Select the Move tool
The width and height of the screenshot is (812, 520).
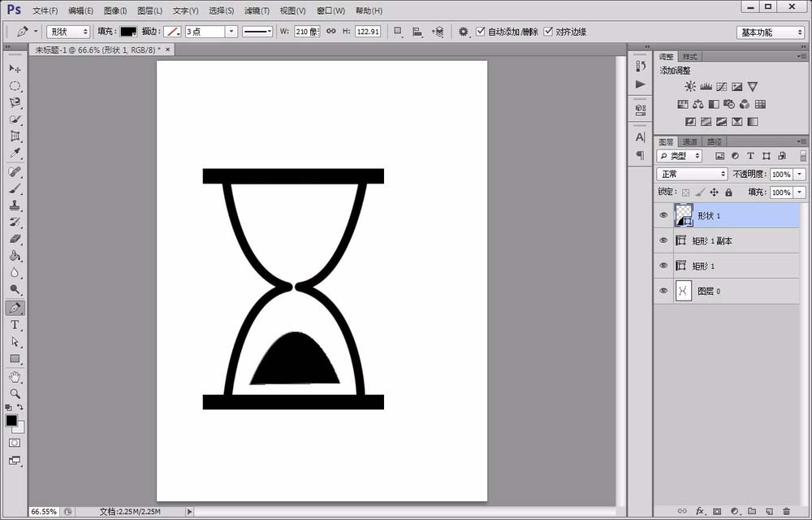pyautogui.click(x=15, y=69)
